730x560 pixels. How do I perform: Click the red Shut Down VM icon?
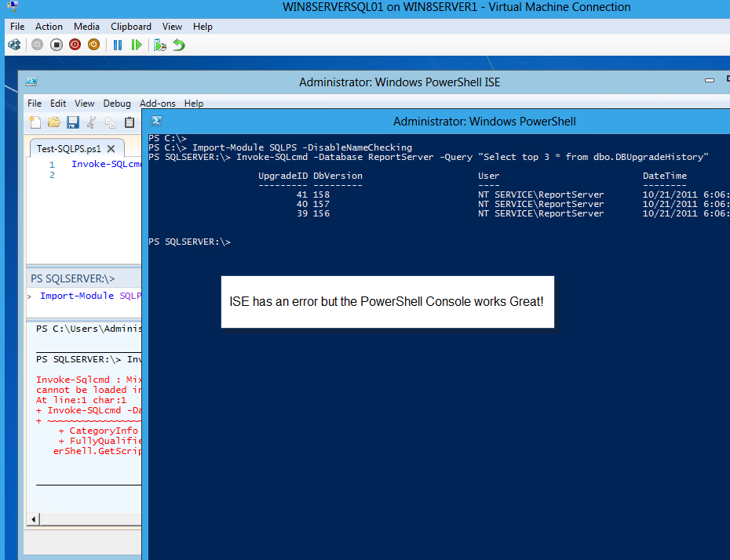click(75, 45)
